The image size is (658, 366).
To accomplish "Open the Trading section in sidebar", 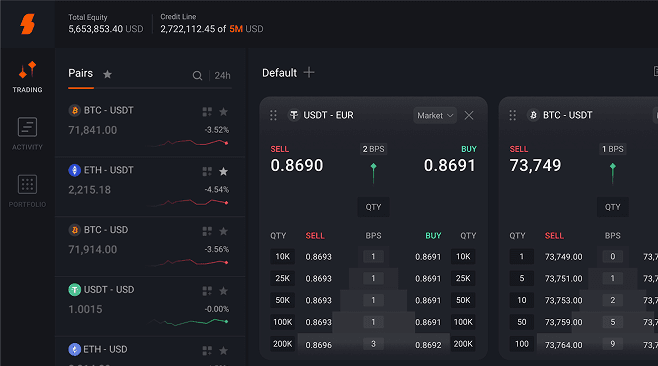I will pyautogui.click(x=27, y=77).
